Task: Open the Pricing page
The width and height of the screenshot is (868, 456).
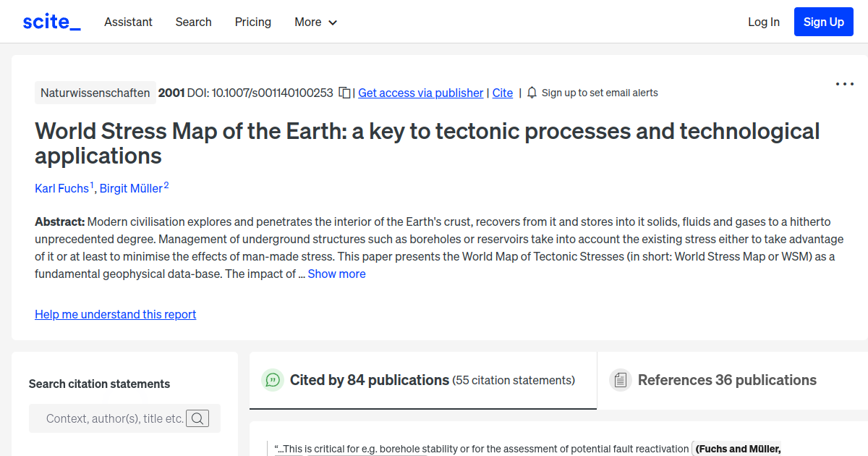Action: [252, 22]
